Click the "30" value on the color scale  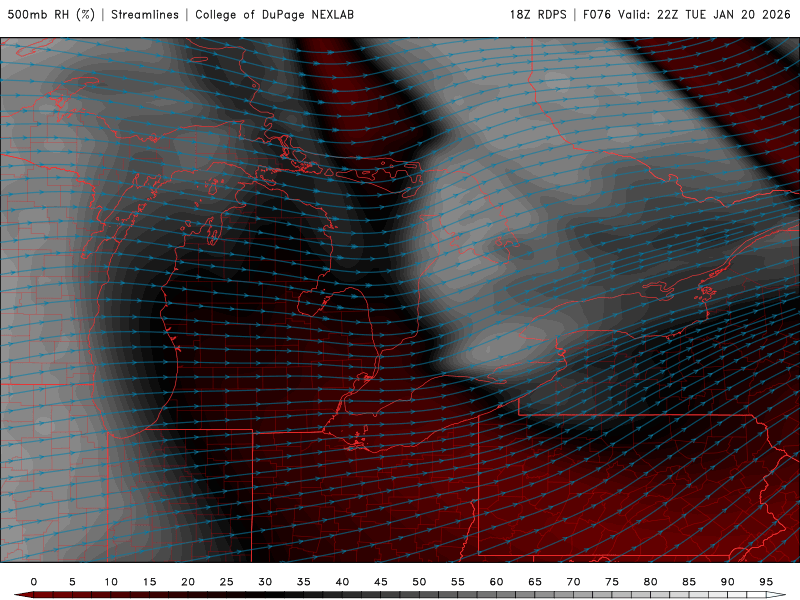point(265,582)
